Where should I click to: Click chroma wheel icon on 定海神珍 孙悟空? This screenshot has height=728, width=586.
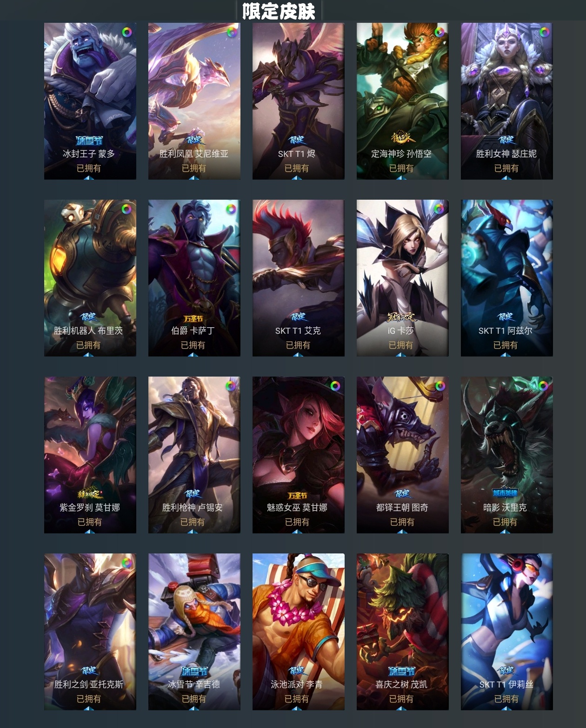click(439, 33)
